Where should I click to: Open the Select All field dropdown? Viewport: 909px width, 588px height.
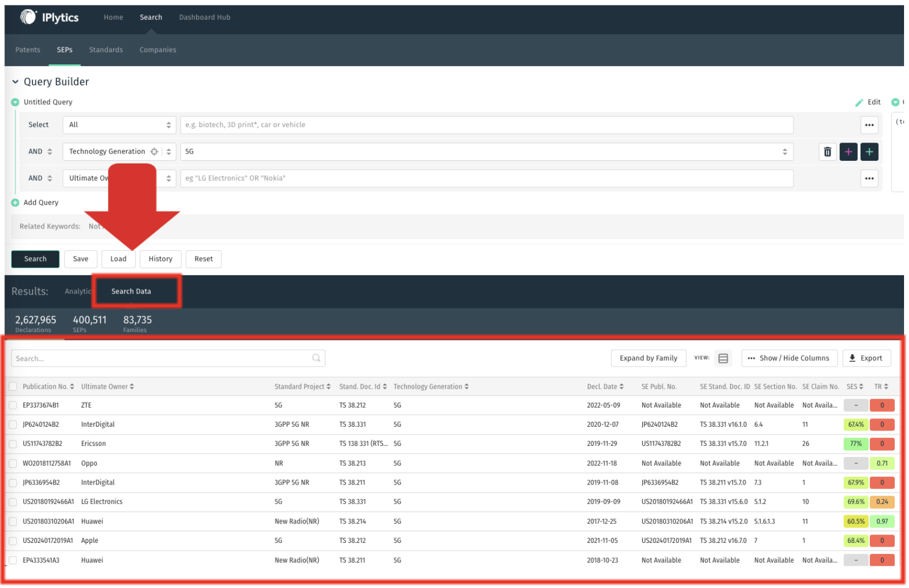point(119,125)
